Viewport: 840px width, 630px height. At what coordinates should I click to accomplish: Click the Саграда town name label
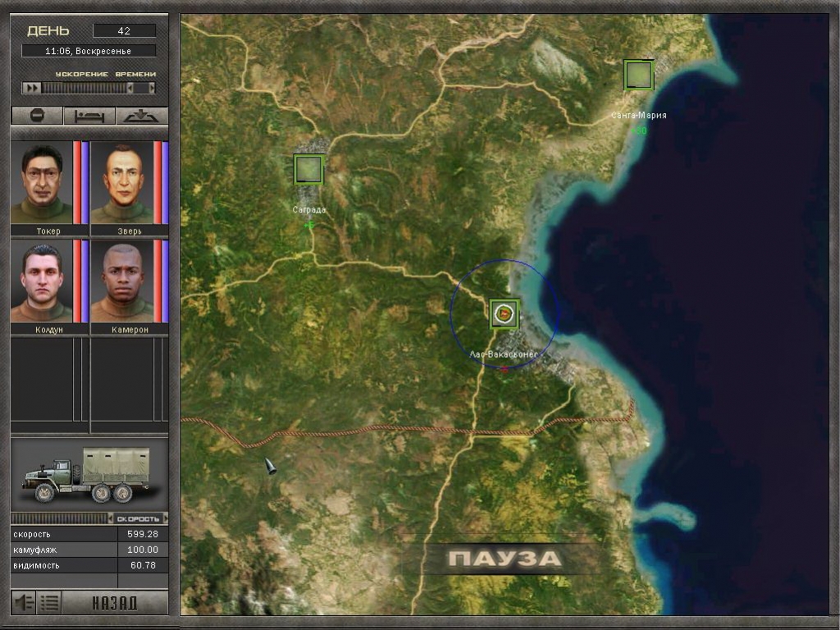[309, 209]
